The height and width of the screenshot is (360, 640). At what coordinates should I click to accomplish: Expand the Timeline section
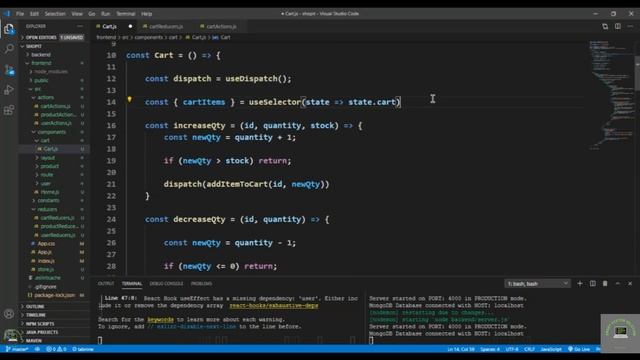click(x=36, y=315)
